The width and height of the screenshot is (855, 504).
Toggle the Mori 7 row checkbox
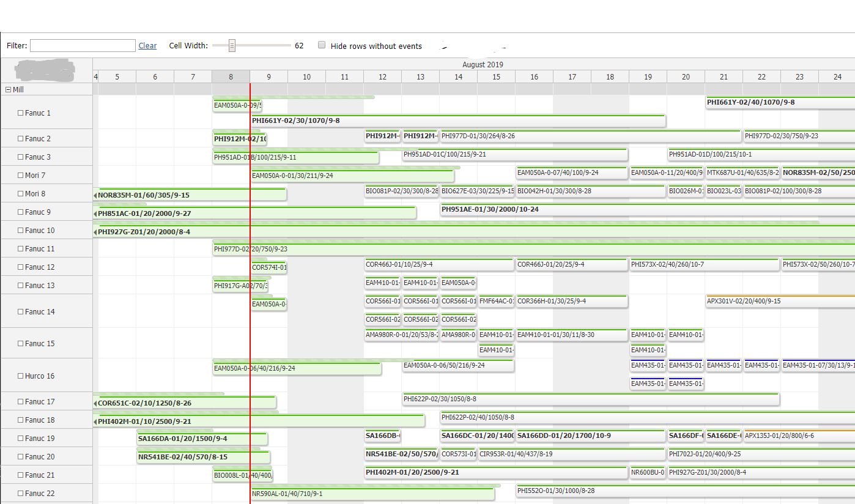point(20,176)
